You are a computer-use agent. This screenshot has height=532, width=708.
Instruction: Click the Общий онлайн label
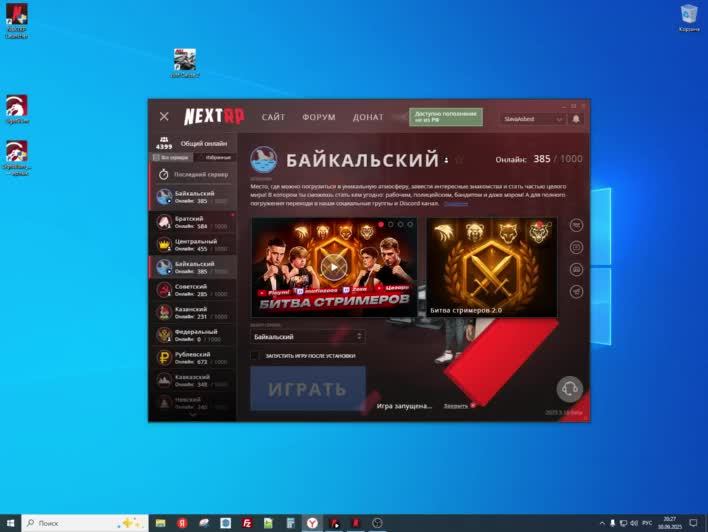pos(204,144)
